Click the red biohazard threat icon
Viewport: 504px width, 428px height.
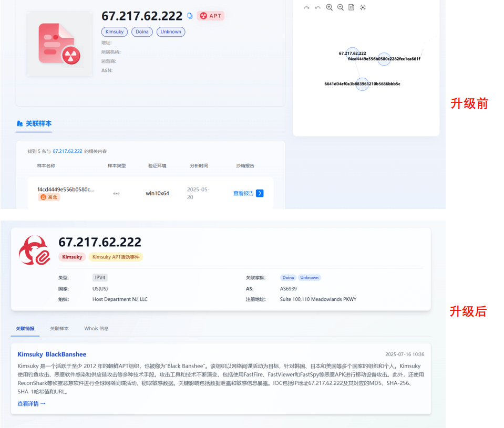pos(34,250)
